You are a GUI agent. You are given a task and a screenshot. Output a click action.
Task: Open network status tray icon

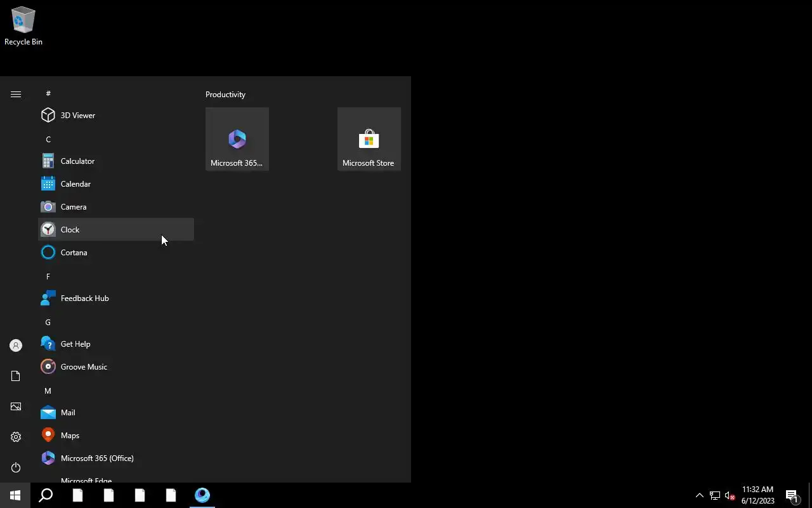714,495
